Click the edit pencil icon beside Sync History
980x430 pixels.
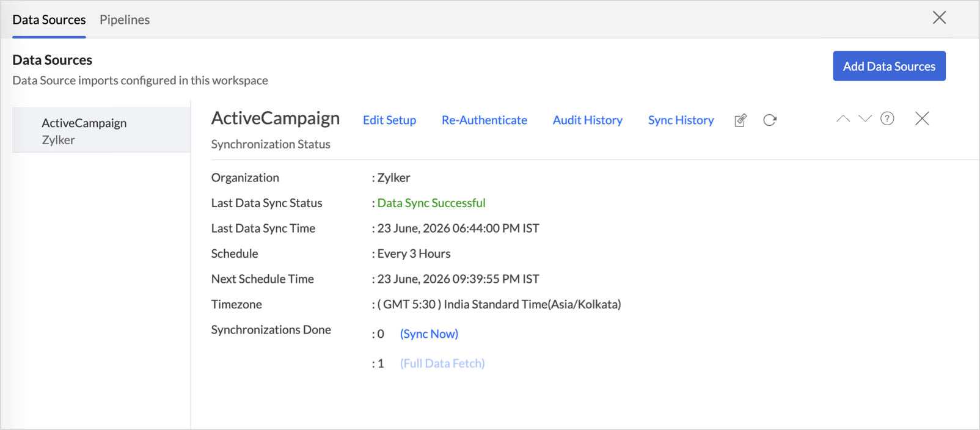[740, 120]
